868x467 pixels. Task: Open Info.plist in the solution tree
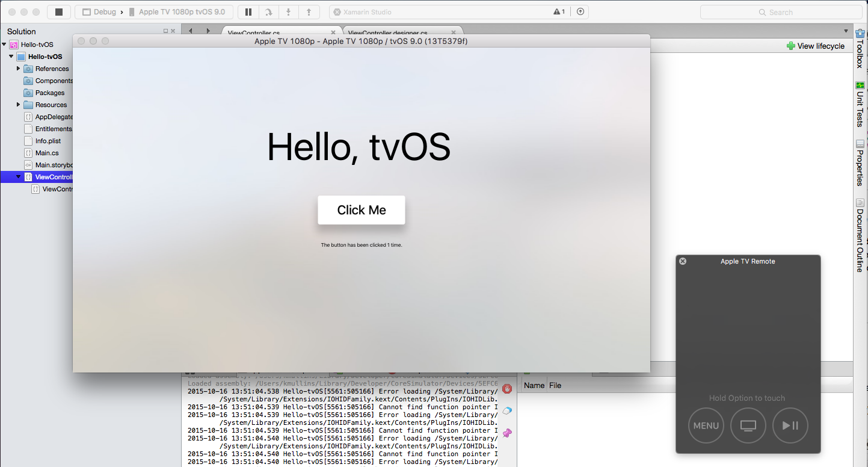pos(42,141)
